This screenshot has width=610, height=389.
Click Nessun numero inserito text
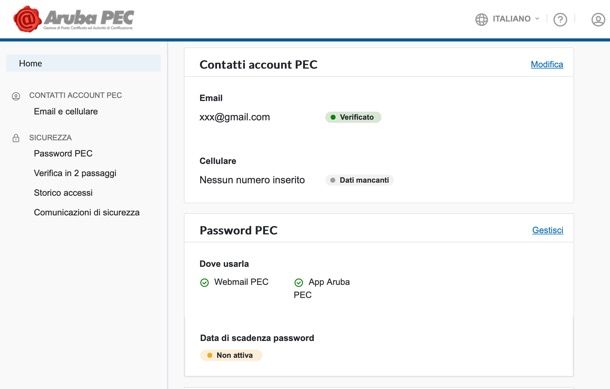[x=252, y=180]
